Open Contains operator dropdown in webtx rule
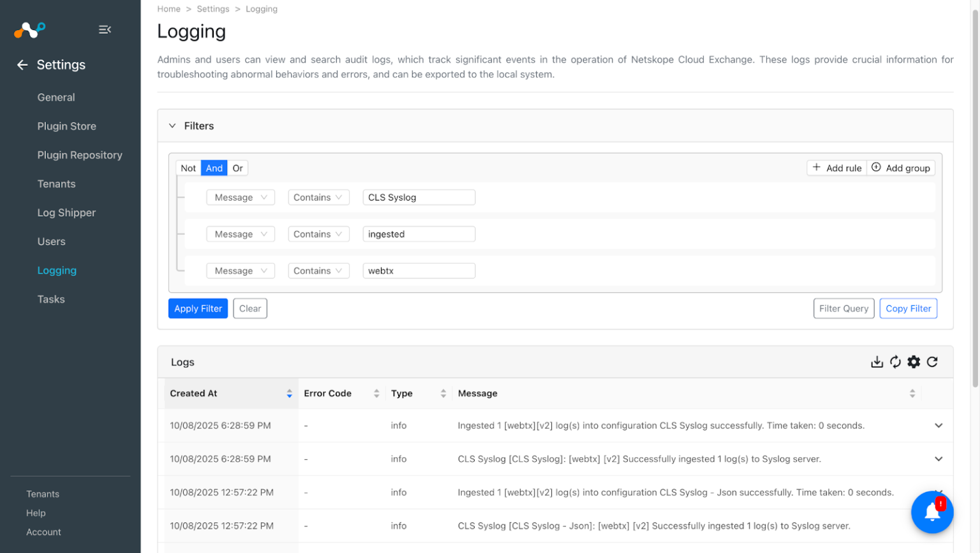Image resolution: width=980 pixels, height=553 pixels. [318, 271]
